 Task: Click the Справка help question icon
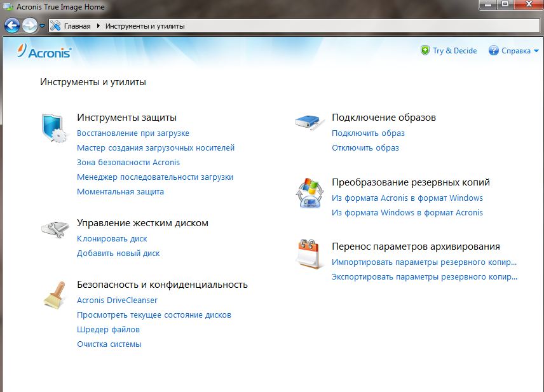click(x=493, y=51)
